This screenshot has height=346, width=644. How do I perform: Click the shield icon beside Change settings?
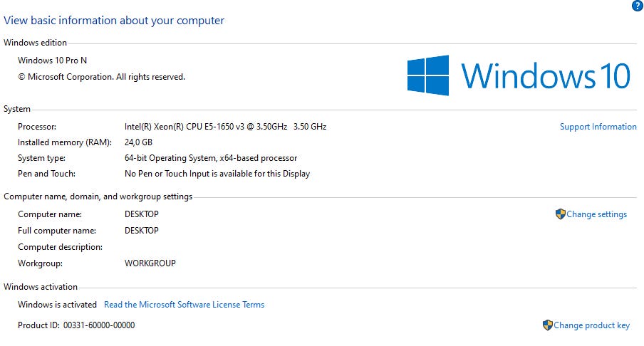[560, 214]
